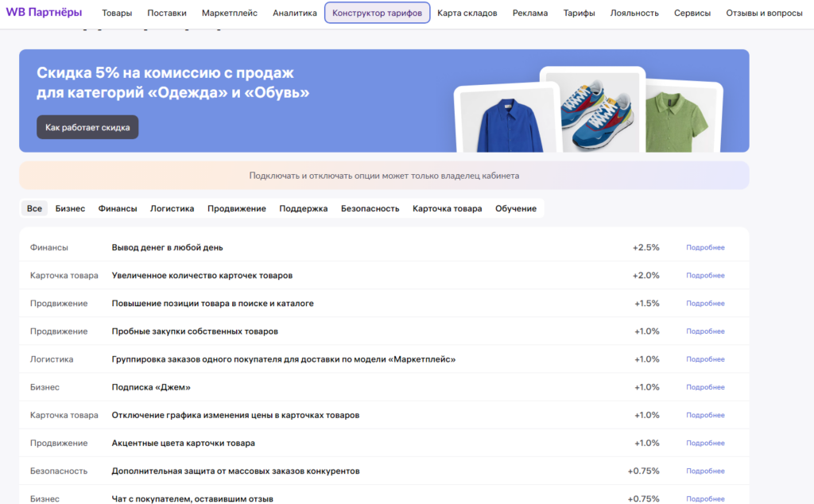This screenshot has width=814, height=504.
Task: Switch to the Бизнес filter tab
Action: [x=70, y=207]
